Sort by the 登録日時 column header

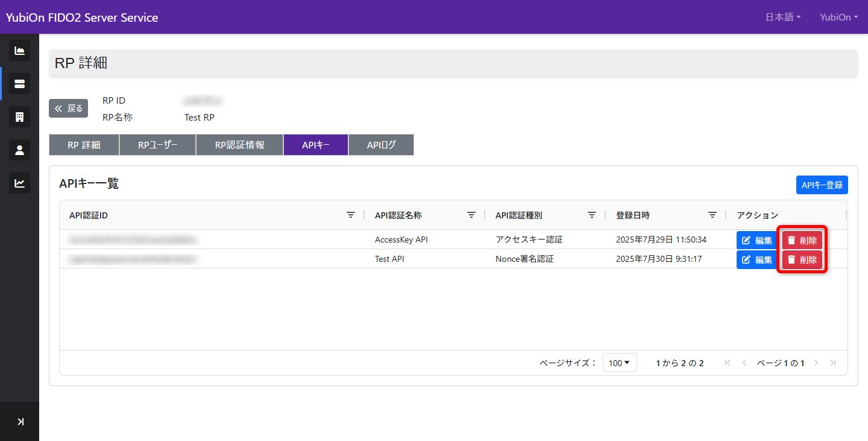point(633,215)
